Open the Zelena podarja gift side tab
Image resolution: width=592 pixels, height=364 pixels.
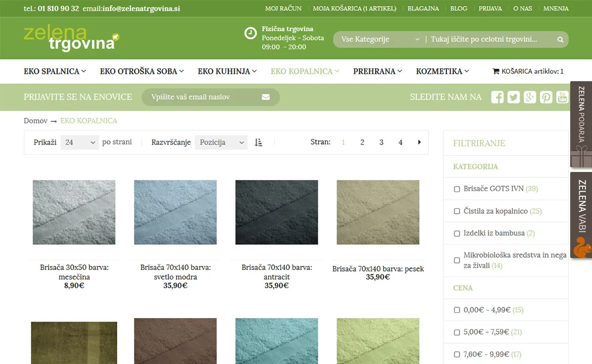tap(581, 124)
